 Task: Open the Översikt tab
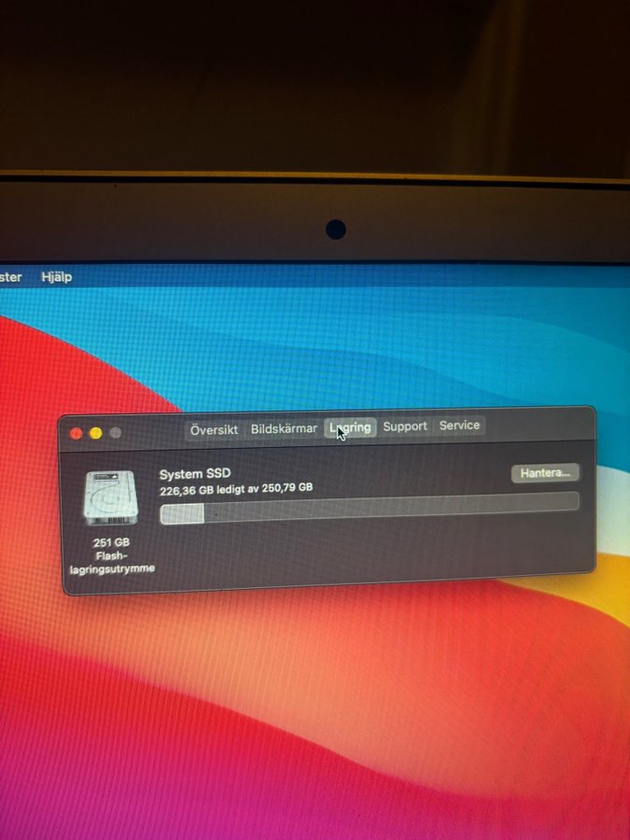click(214, 429)
